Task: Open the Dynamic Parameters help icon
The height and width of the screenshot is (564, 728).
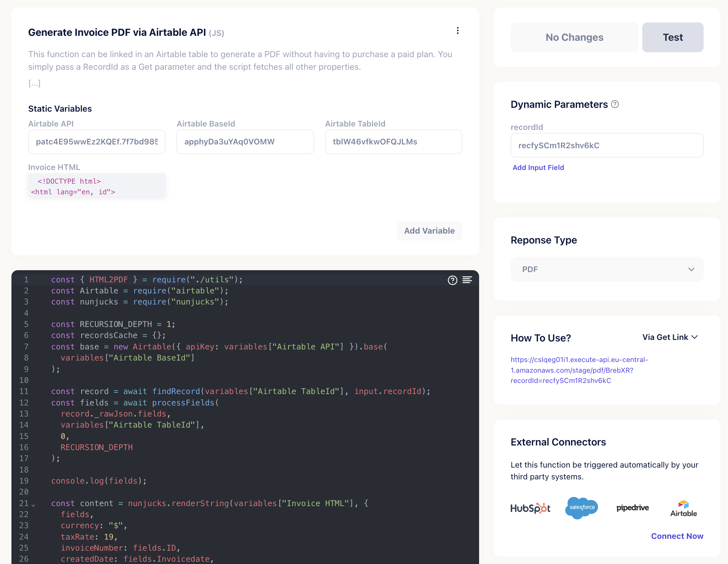Action: tap(615, 104)
